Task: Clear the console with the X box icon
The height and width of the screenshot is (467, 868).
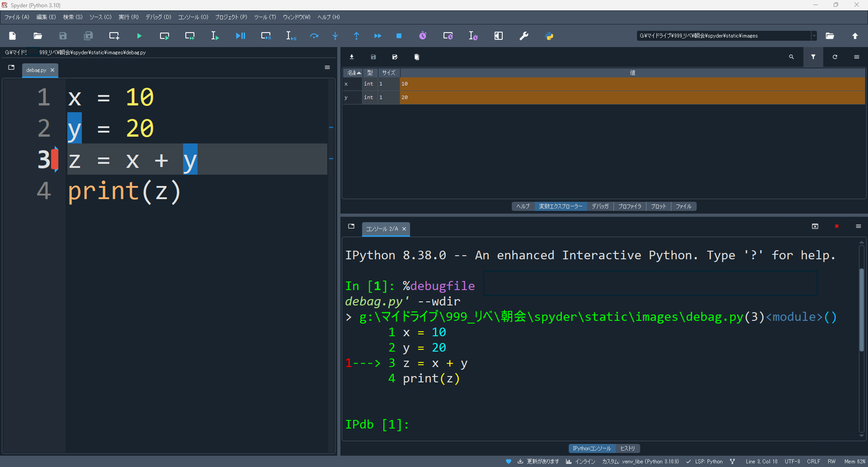Action: (x=815, y=226)
